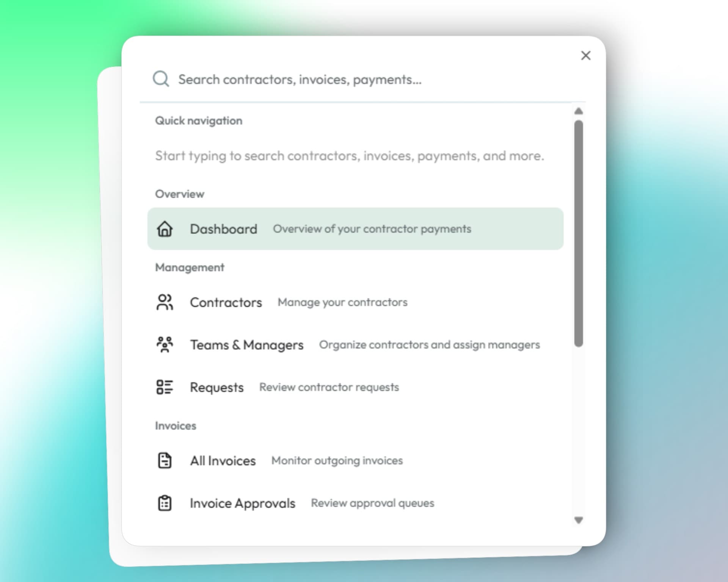This screenshot has height=582, width=728.
Task: Click the Requests list icon
Action: tap(165, 387)
